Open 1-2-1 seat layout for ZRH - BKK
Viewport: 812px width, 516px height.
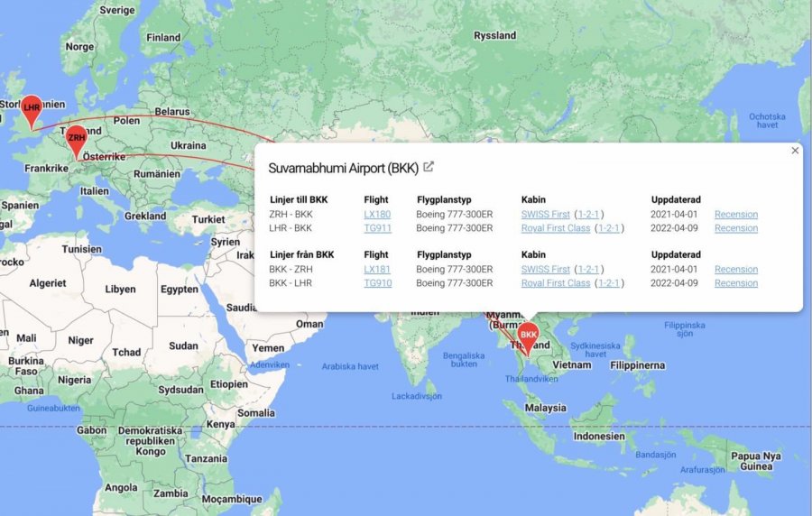pos(588,215)
